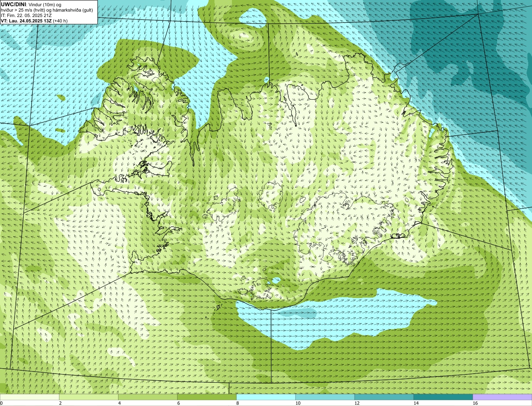532x406 pixels.
Task: Click the "VT: Lau. 24.05.2025 13Z (+40 h)" line
Action: 34,21
